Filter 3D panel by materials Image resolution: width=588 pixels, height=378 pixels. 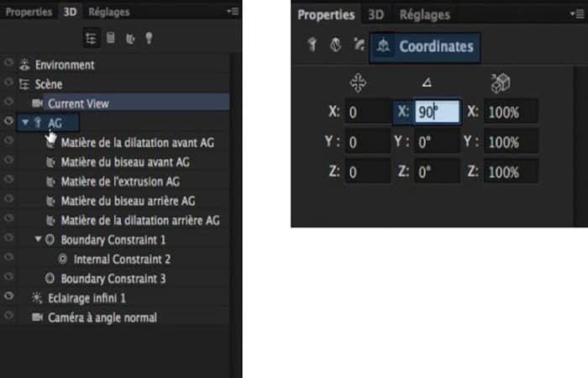coord(130,38)
